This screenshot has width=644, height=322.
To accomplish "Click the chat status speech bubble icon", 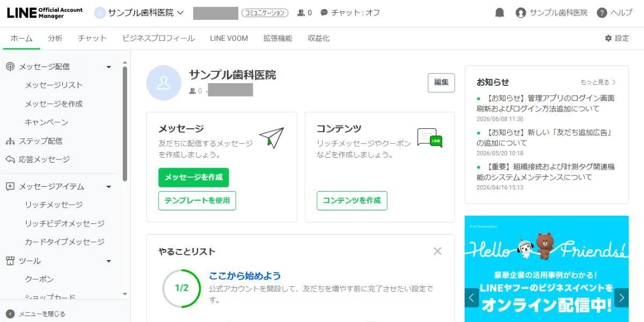I will [324, 13].
